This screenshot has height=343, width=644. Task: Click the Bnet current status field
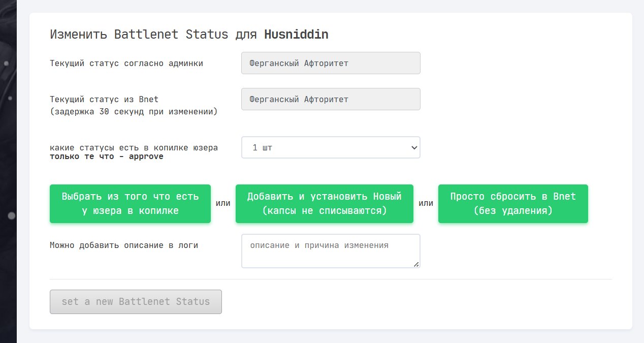(x=331, y=99)
